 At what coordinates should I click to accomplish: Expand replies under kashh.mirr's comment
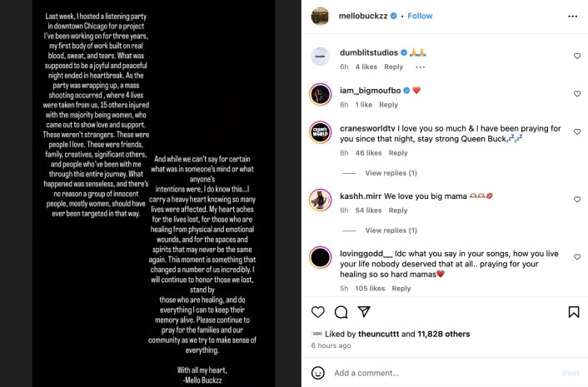coord(391,231)
